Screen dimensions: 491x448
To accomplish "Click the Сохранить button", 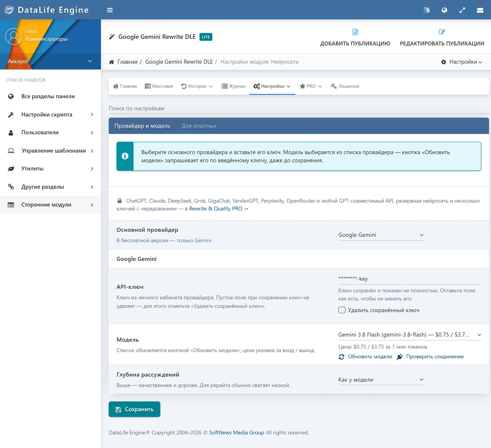I will click(x=134, y=409).
